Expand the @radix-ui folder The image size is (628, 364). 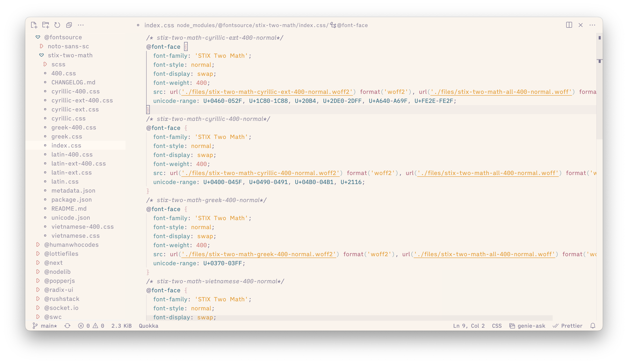click(59, 290)
